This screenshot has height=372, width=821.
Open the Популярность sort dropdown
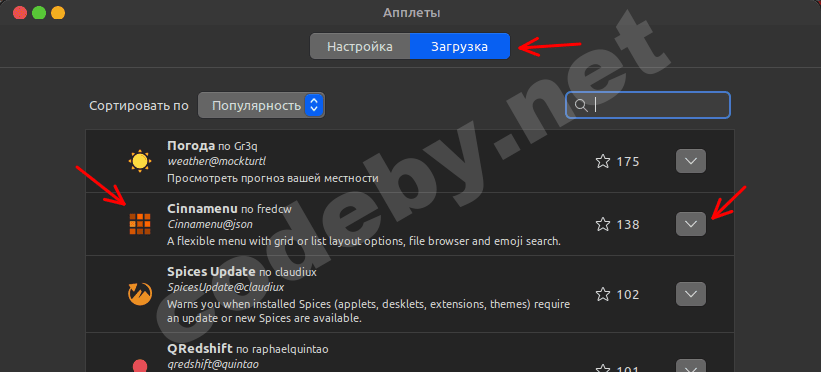coord(261,105)
